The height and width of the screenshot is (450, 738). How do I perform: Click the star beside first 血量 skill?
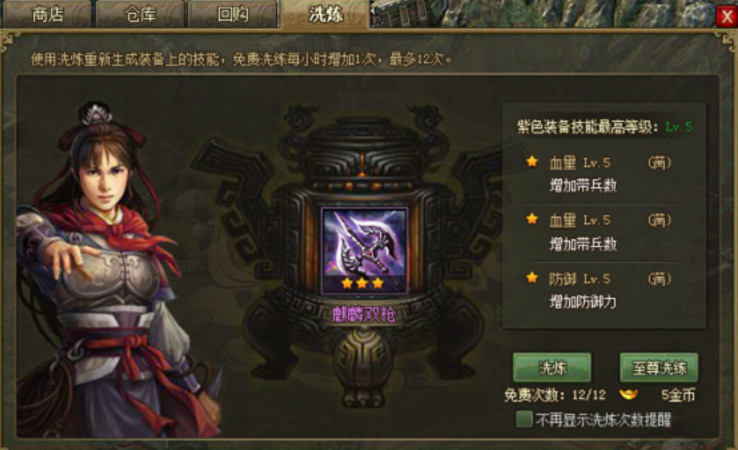532,162
